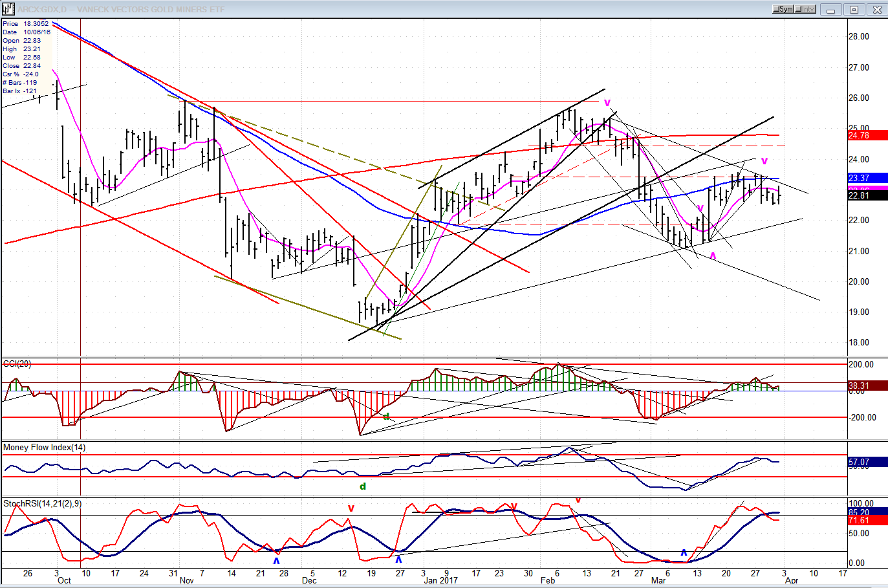Select the StochRSI(14,21(2),9) indicator label
This screenshot has width=888, height=588.
click(42, 504)
